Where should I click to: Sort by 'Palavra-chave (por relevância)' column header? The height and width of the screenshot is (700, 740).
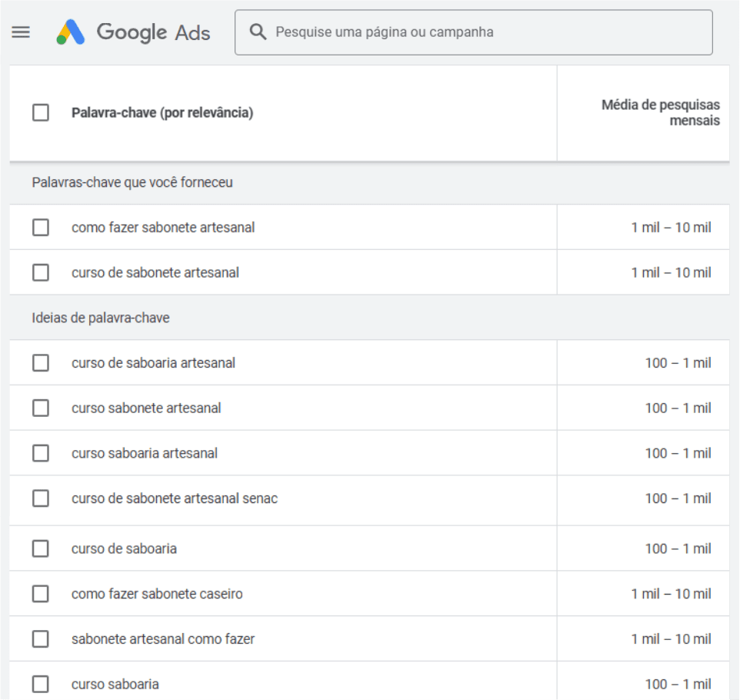coord(162,113)
